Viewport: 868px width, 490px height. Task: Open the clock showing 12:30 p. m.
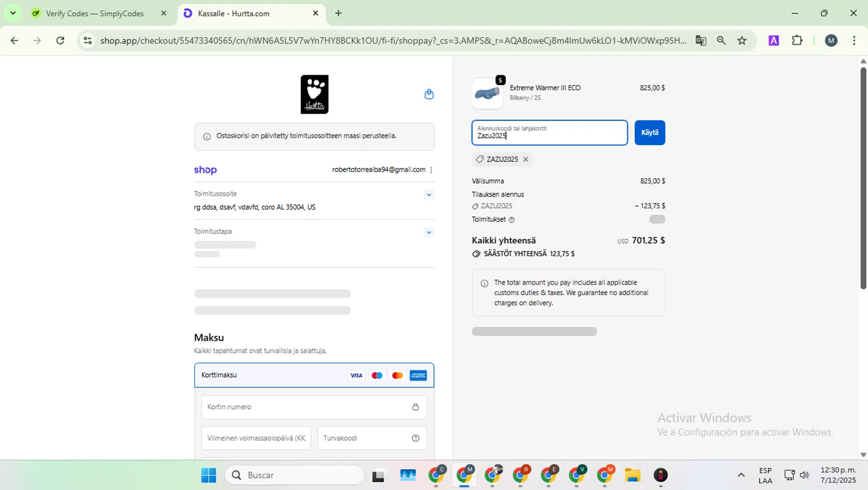pos(838,476)
